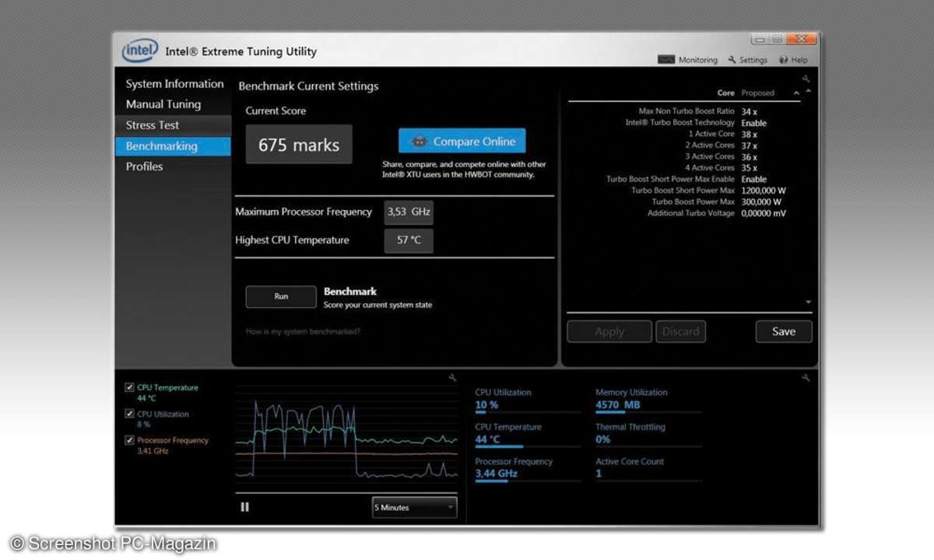The width and height of the screenshot is (934, 560).
Task: Open the 5 Minutes time range dropdown
Action: pyautogui.click(x=415, y=507)
